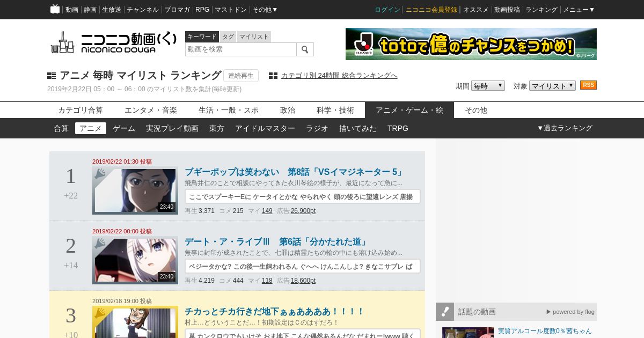644x338 pixels.
Task: Click grid icon before category ranking link
Action: pyautogui.click(x=273, y=76)
